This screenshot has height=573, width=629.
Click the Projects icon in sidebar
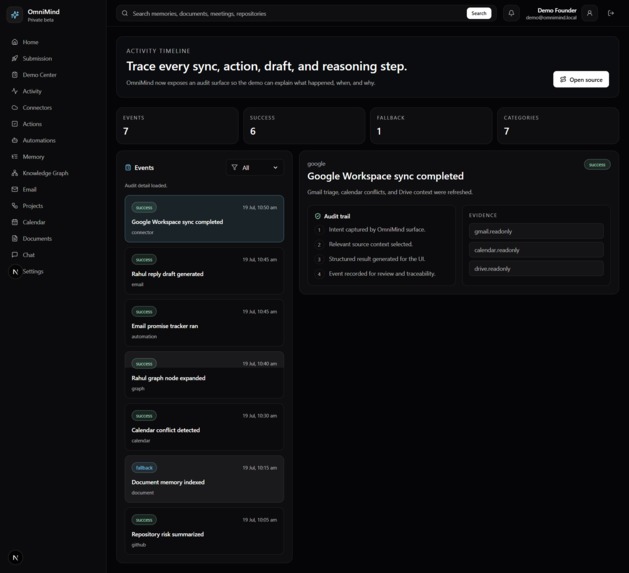coord(15,206)
